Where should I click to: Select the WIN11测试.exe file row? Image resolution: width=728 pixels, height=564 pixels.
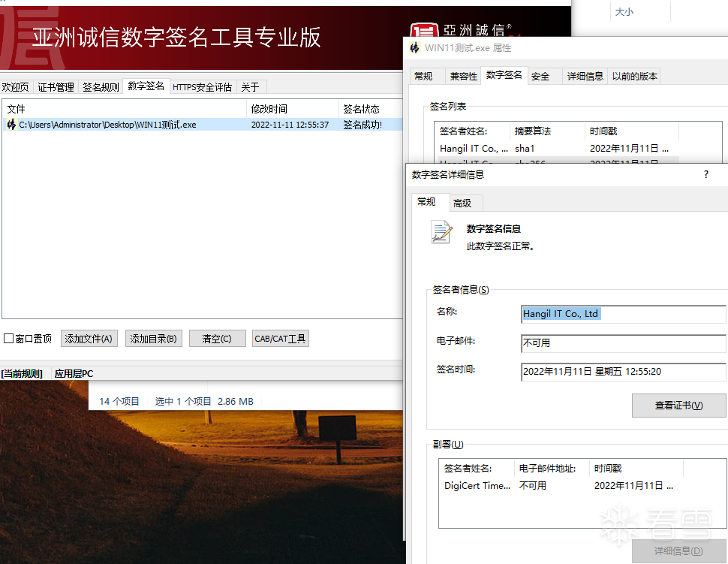coord(203,125)
